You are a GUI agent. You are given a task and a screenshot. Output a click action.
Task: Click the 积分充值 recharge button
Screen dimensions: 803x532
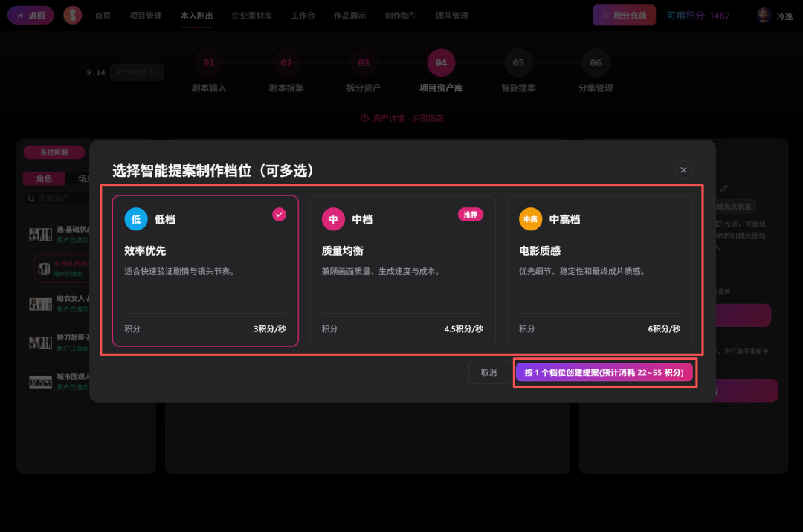click(x=624, y=16)
